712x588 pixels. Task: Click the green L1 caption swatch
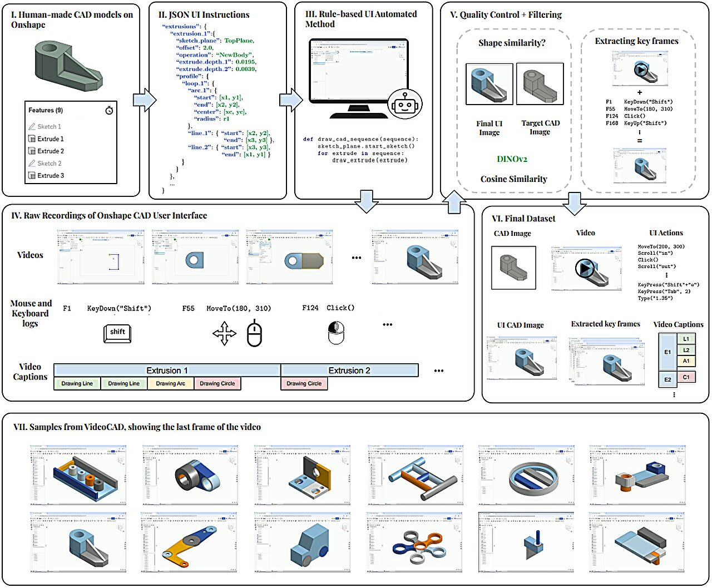pyautogui.click(x=686, y=338)
